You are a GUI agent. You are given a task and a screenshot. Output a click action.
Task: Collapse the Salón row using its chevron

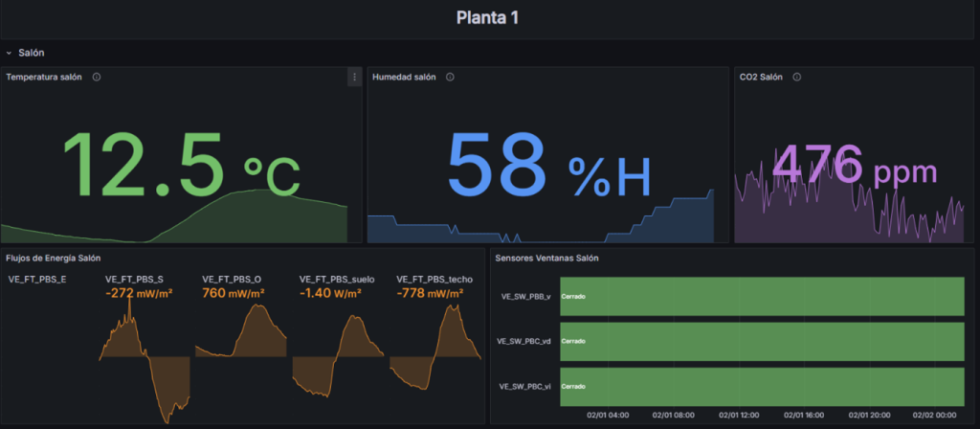point(9,53)
